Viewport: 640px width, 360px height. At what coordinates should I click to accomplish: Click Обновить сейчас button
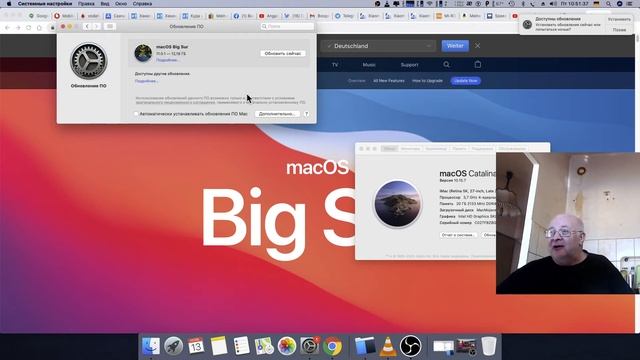click(x=283, y=53)
